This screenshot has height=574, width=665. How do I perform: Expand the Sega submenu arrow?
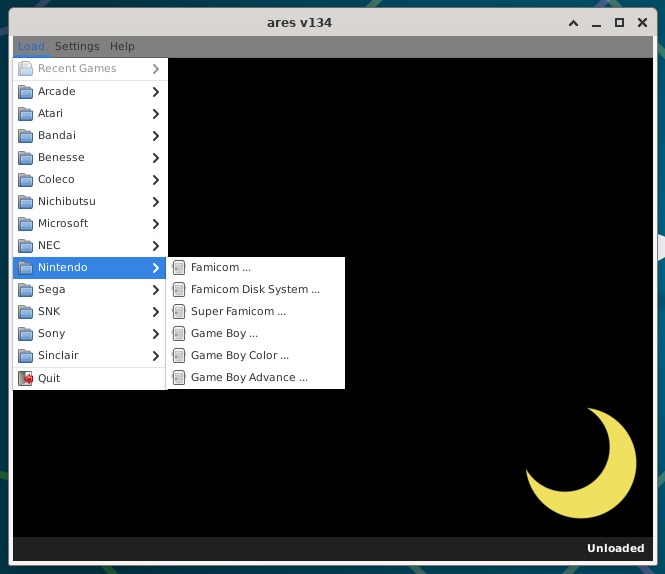(x=156, y=290)
